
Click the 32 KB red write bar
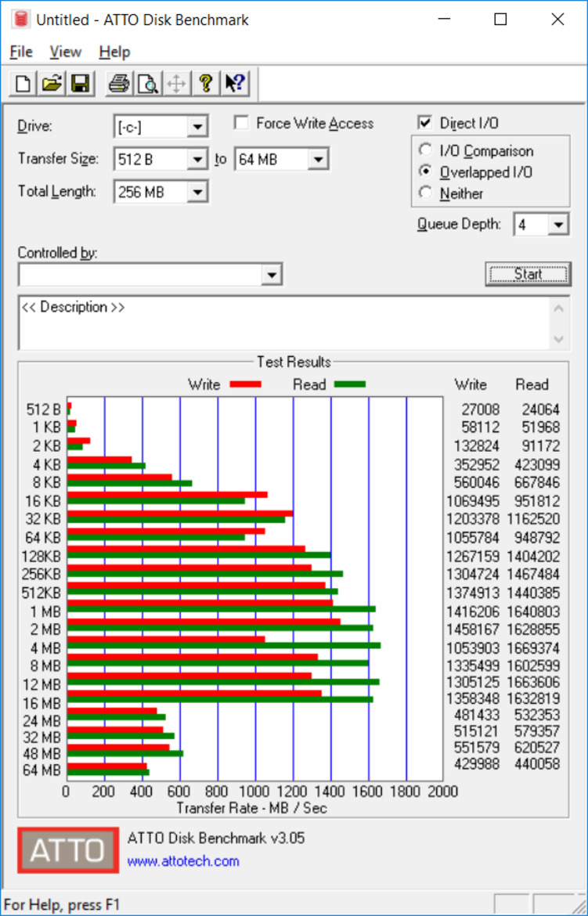click(x=180, y=514)
